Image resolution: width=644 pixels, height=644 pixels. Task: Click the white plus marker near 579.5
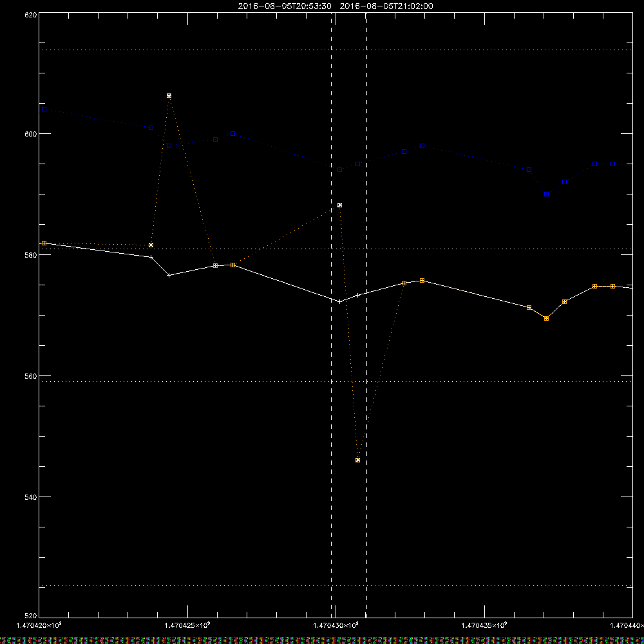151,257
